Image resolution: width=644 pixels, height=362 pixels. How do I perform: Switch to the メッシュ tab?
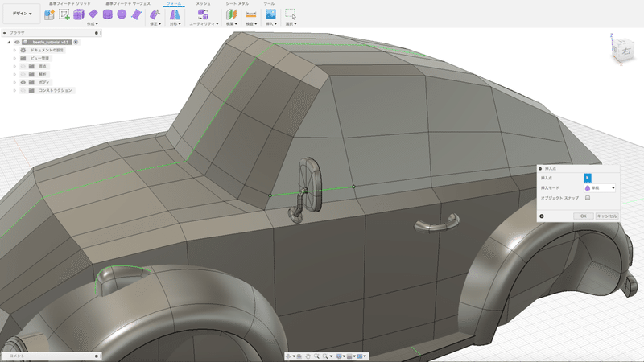204,4
